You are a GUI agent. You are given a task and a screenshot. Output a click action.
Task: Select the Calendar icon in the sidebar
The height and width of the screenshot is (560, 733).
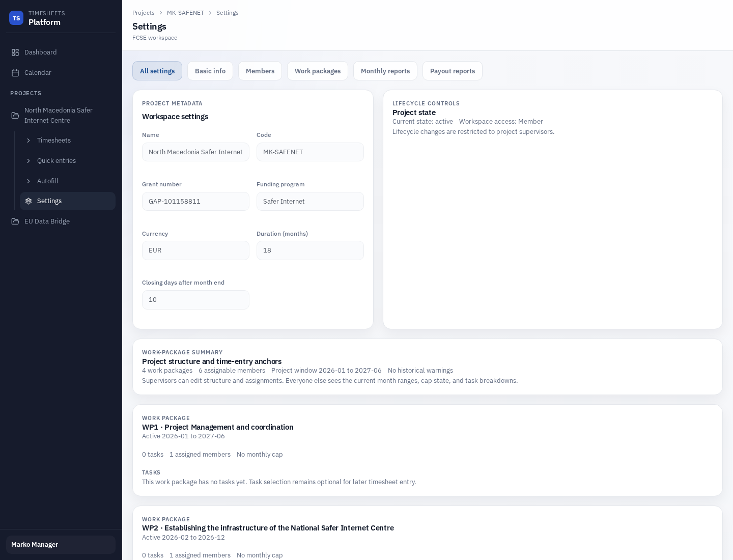pyautogui.click(x=15, y=72)
